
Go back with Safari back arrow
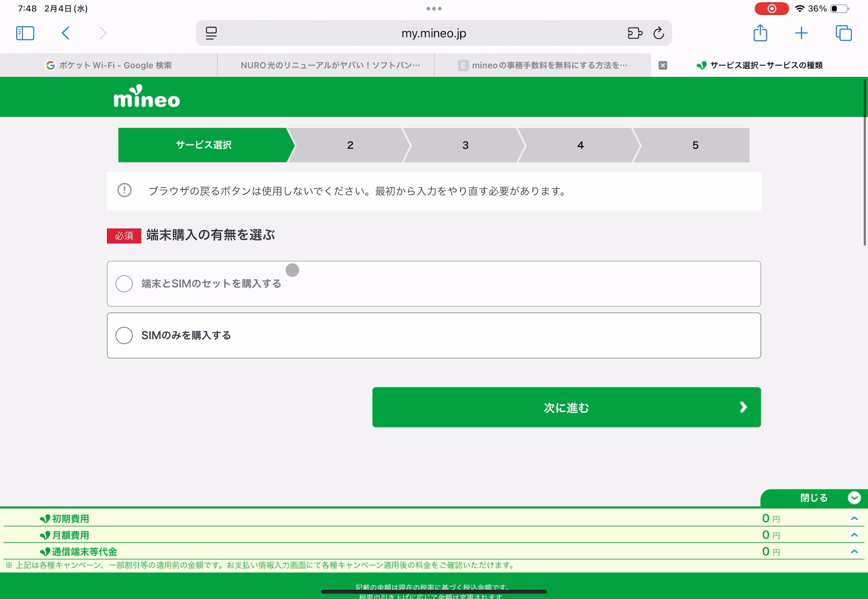coord(66,33)
